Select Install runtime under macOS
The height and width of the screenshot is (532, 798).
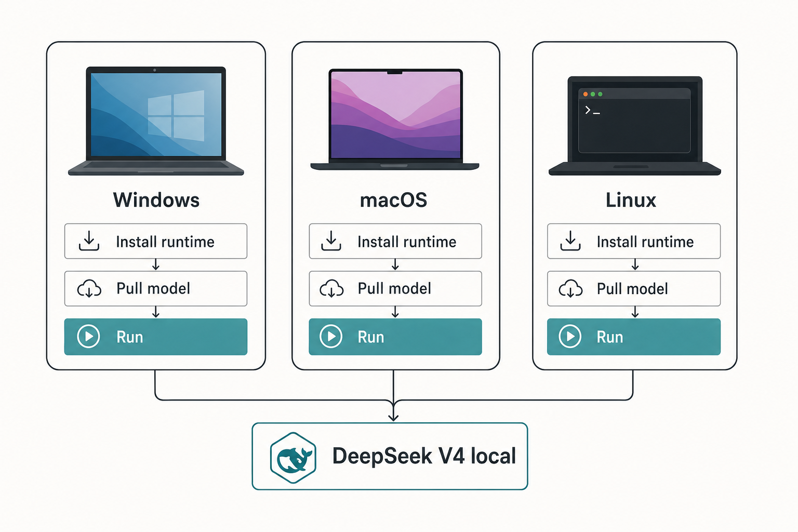click(395, 241)
